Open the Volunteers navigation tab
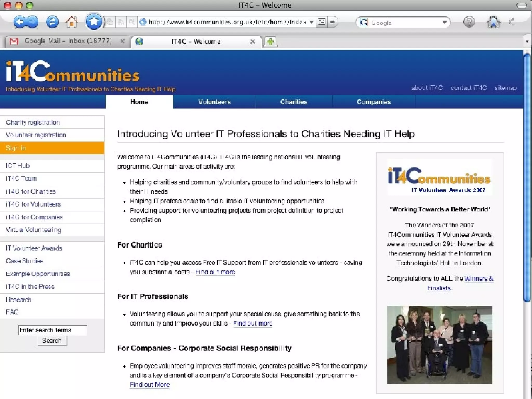 [x=214, y=102]
